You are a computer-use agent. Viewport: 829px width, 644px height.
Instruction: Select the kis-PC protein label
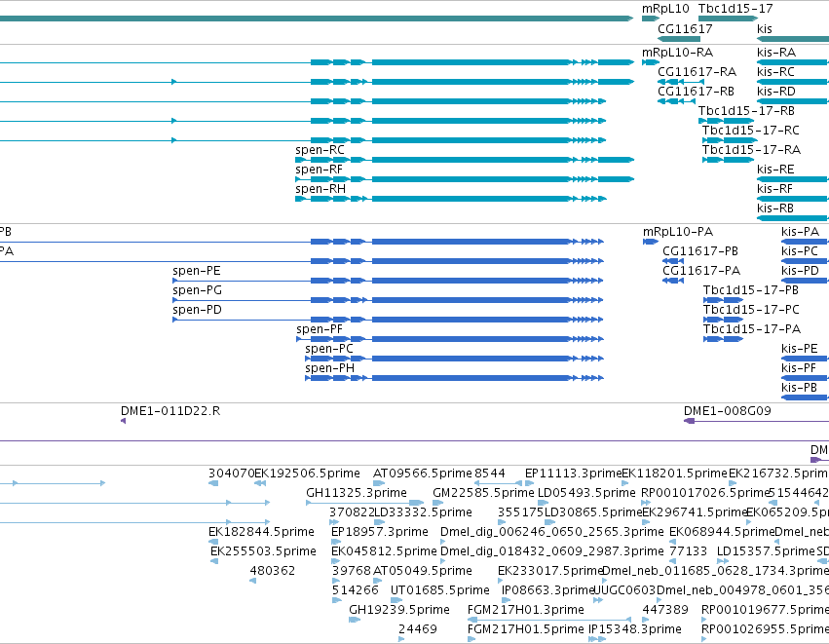click(x=800, y=251)
